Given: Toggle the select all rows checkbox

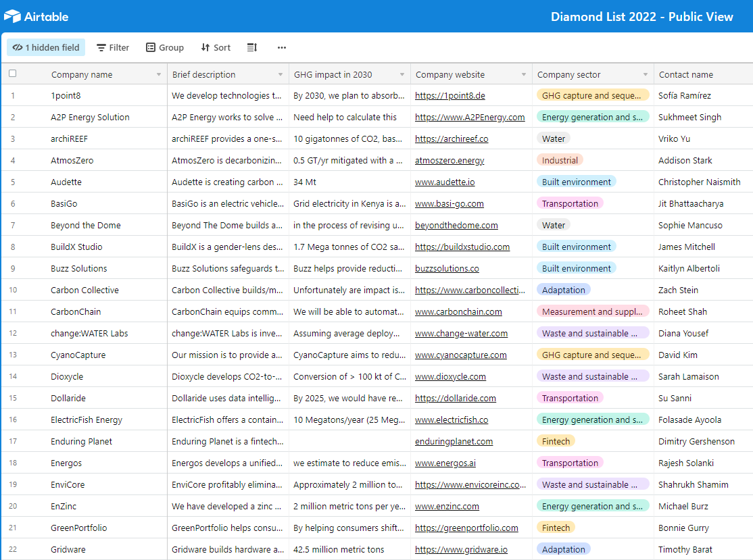Looking at the screenshot, I should tap(12, 74).
